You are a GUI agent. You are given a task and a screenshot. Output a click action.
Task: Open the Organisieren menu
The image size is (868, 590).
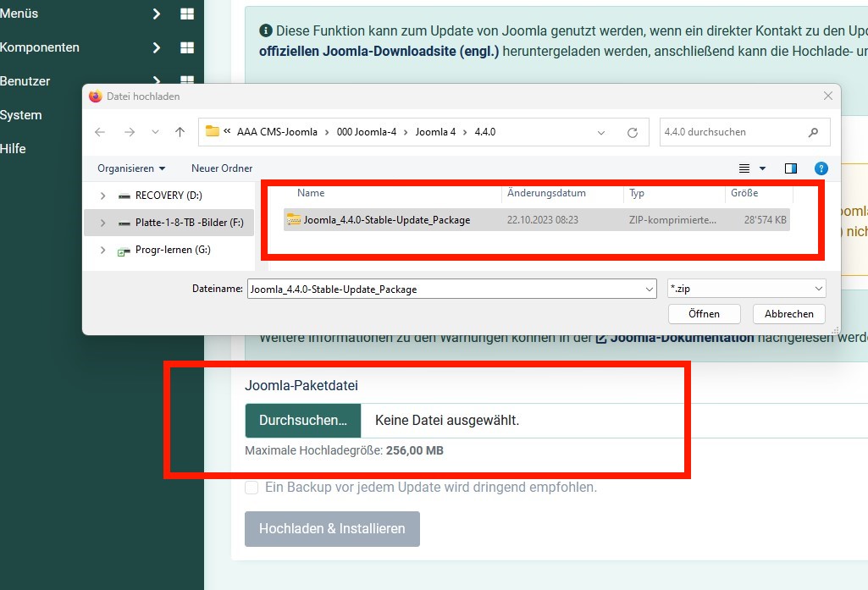[131, 168]
